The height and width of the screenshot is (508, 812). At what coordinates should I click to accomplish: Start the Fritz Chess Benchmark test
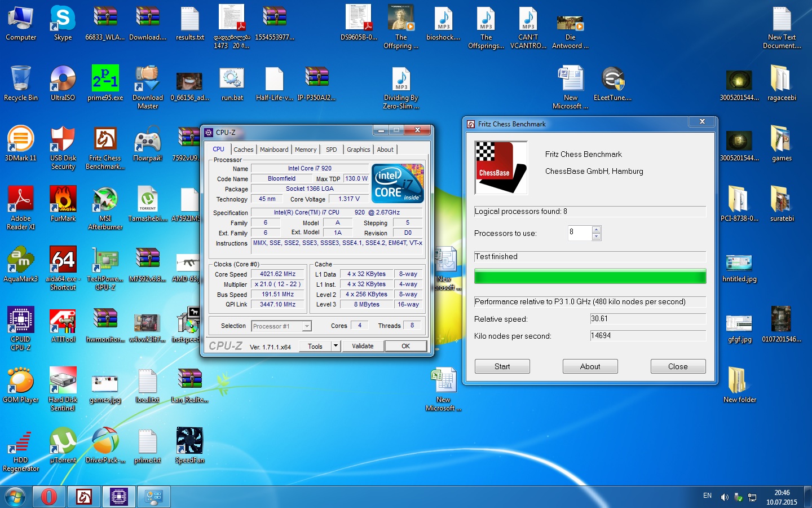[502, 366]
